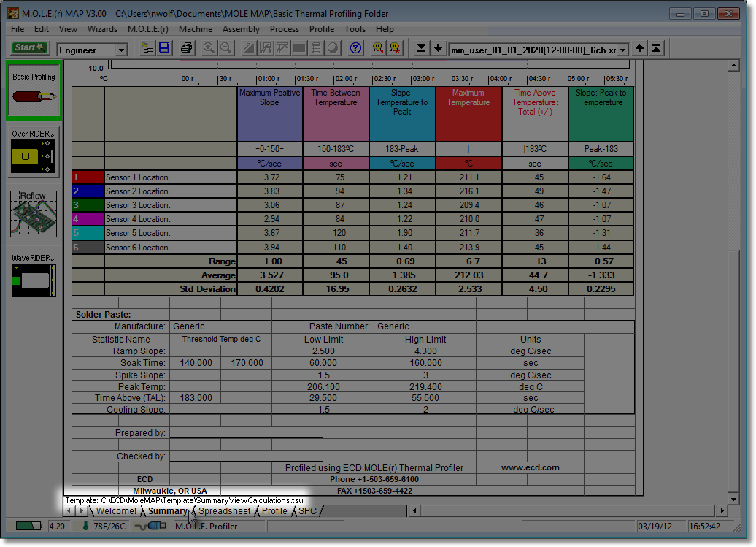
Task: Click the gray Sensor 6 color swatch
Action: click(x=88, y=248)
